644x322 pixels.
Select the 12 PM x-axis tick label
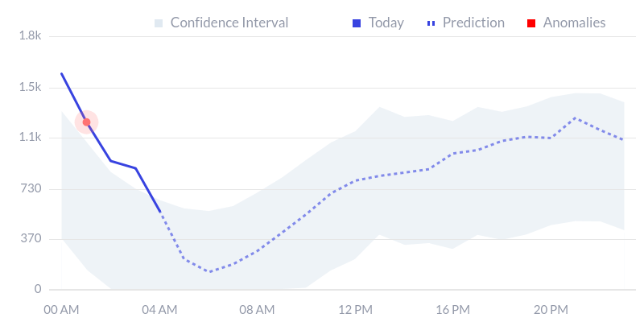tap(356, 309)
